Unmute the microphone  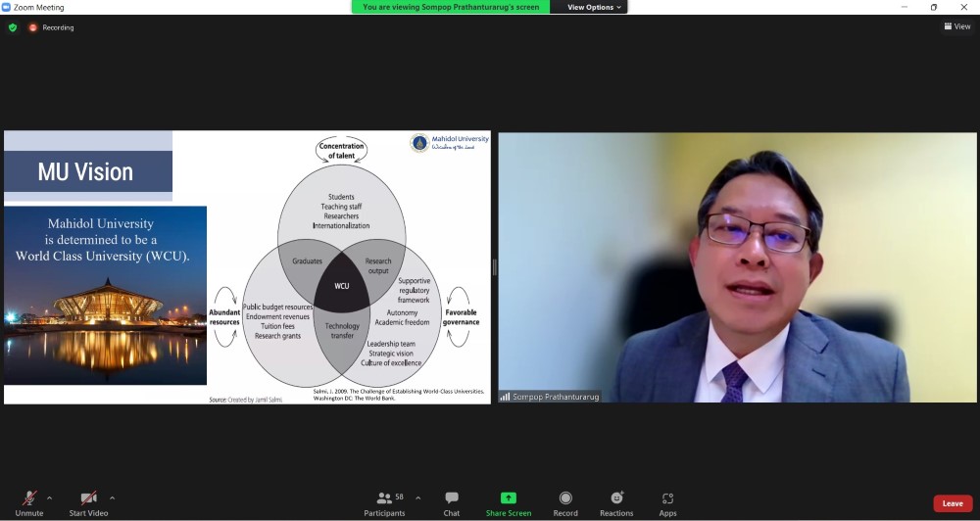click(29, 498)
